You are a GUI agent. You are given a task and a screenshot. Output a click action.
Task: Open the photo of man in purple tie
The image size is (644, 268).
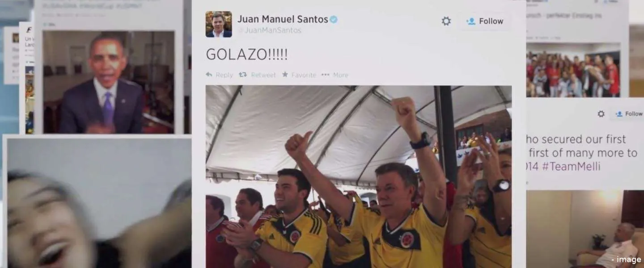pyautogui.click(x=109, y=82)
